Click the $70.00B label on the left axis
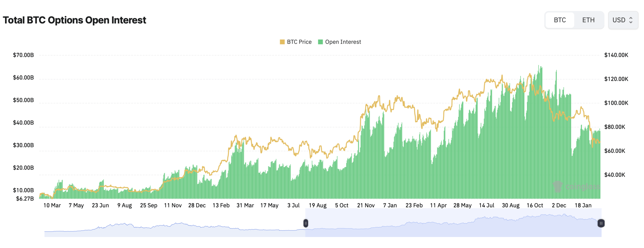The height and width of the screenshot is (248, 644). (x=23, y=55)
